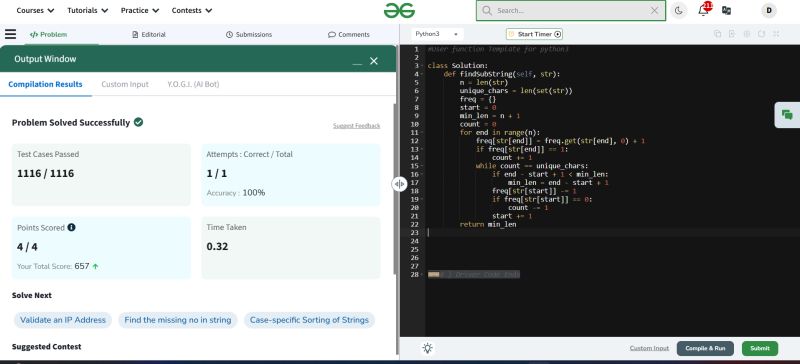Open the user profile avatar D
This screenshot has height=364, width=800.
click(x=768, y=10)
